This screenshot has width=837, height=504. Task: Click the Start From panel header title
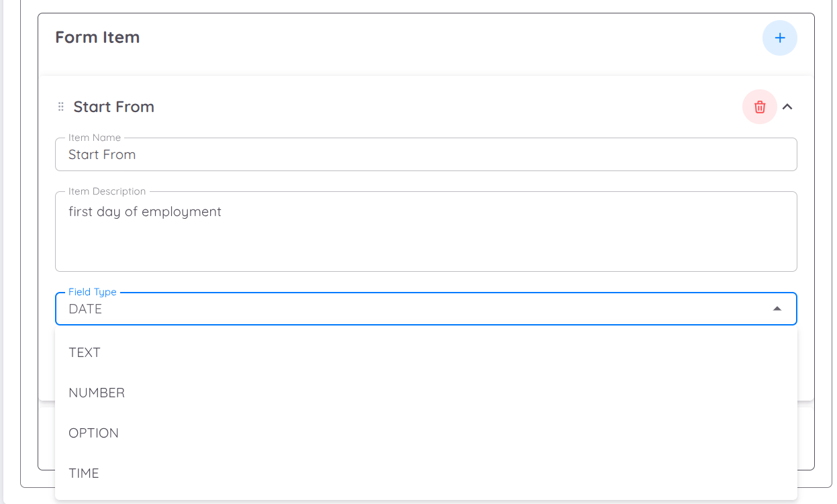pos(114,107)
